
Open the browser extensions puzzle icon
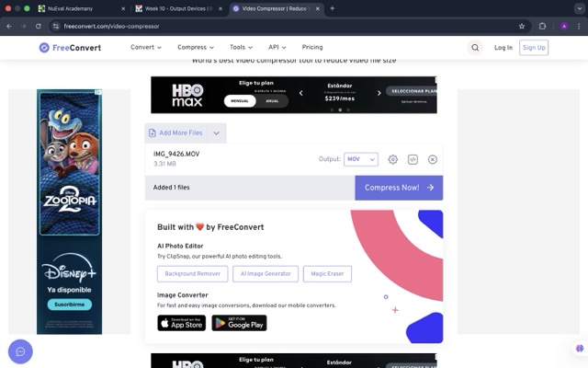(x=542, y=27)
